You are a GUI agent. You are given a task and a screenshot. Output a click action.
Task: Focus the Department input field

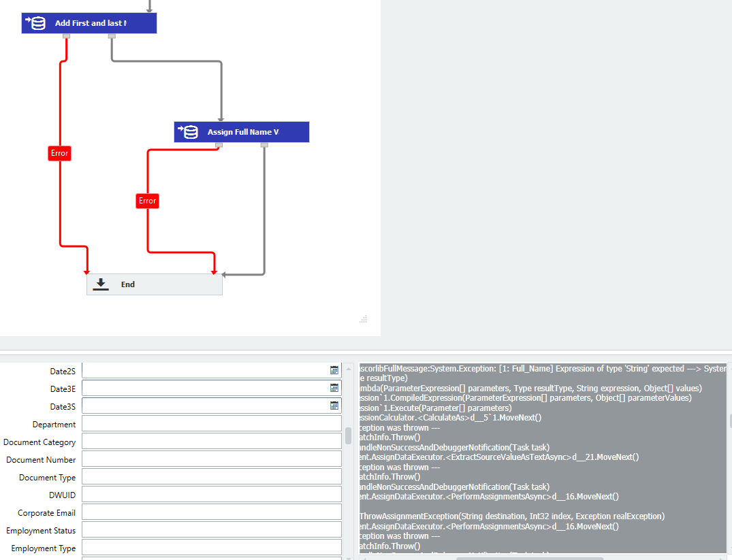211,423
